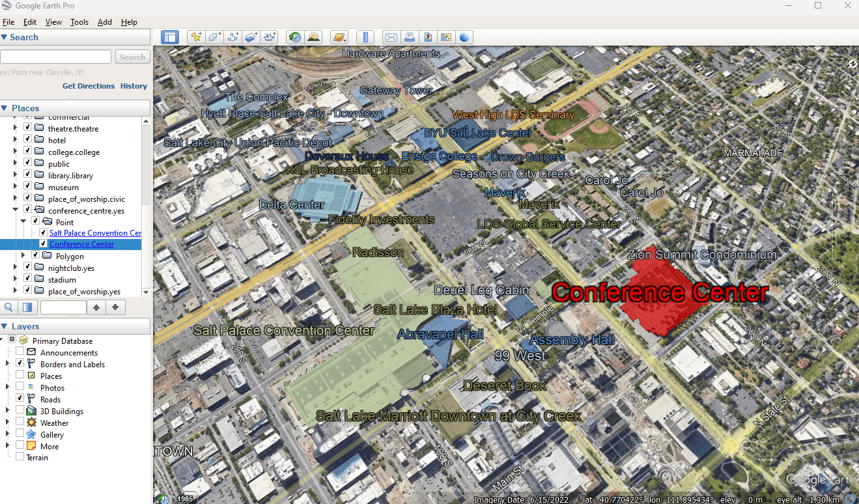This screenshot has height=504, width=859.
Task: Uncheck the museum folder checkbox
Action: click(x=27, y=187)
